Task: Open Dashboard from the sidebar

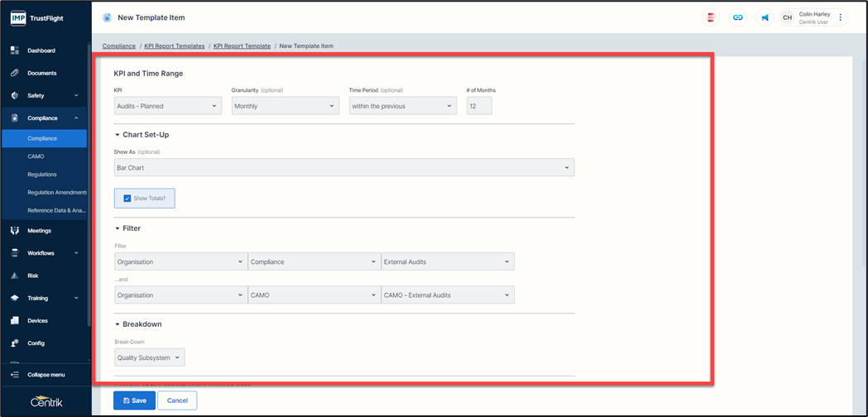Action: coord(41,50)
